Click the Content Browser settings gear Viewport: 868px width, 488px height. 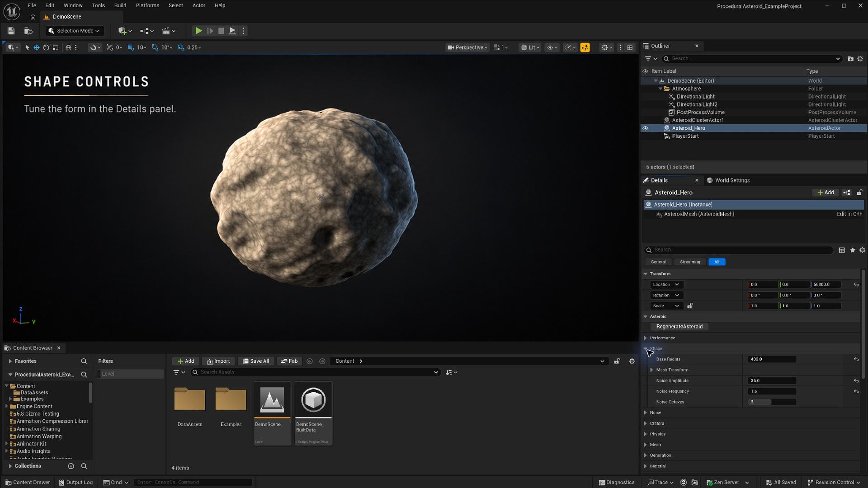pos(632,361)
